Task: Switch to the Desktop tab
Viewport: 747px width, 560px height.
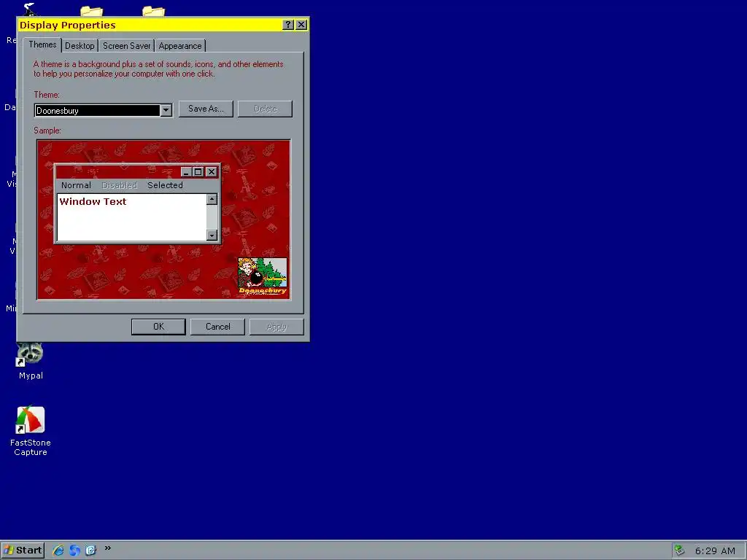Action: coord(80,46)
